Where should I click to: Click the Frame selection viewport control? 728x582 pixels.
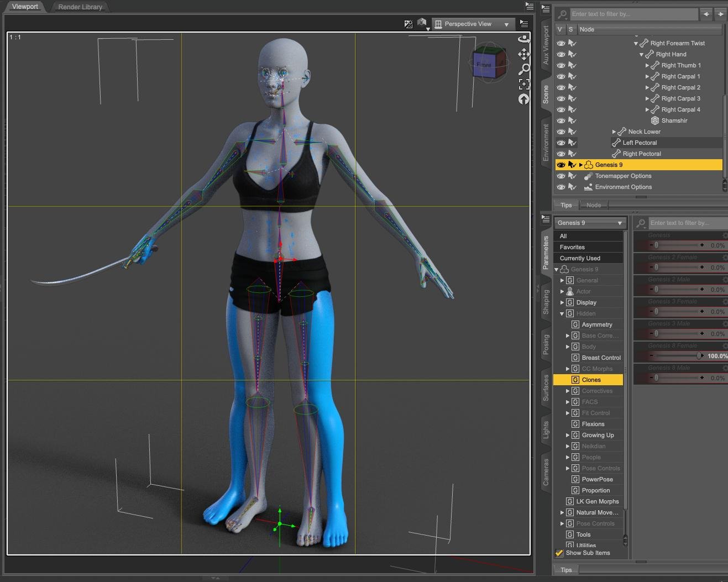pos(523,84)
